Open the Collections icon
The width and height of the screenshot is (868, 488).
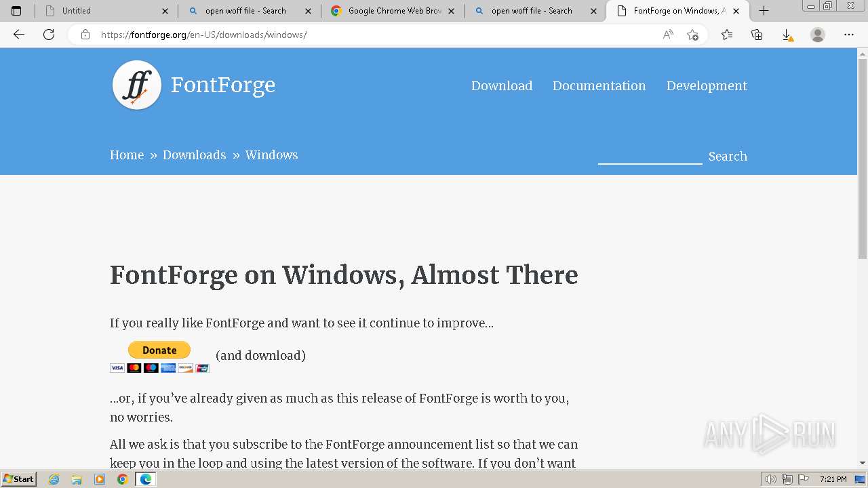coord(757,35)
